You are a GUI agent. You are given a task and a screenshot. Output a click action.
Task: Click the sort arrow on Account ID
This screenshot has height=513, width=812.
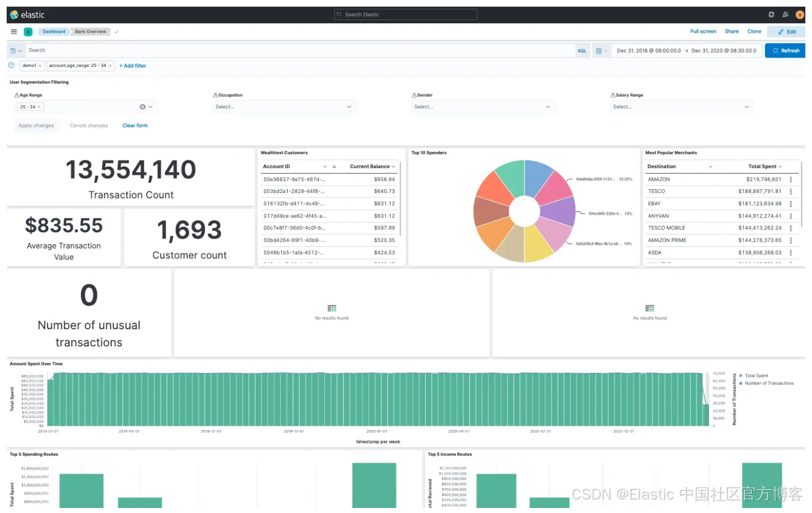[334, 167]
